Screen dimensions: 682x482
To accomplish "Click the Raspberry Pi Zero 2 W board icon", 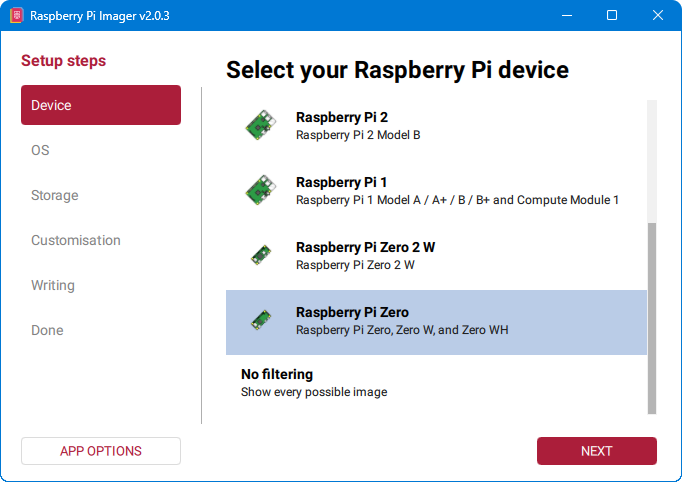I will pos(262,256).
